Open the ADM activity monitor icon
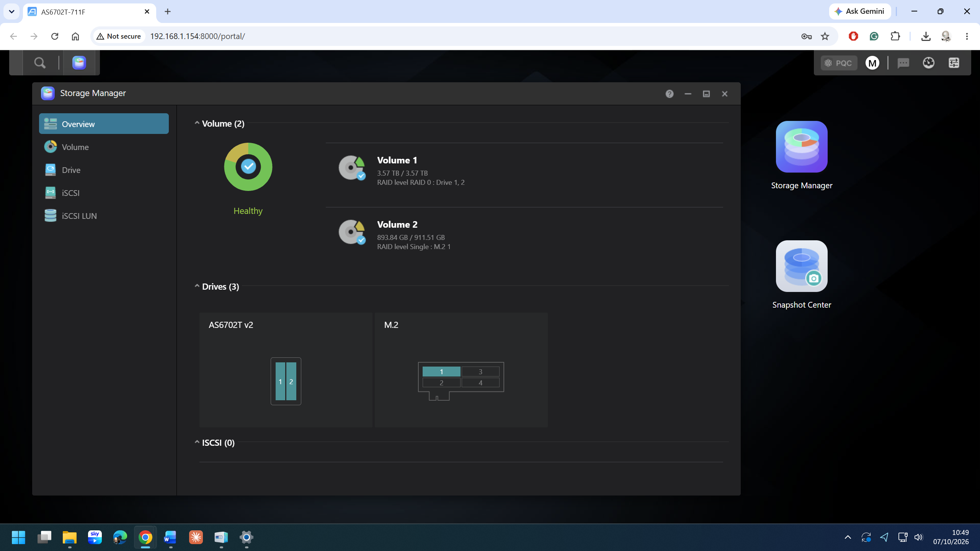The width and height of the screenshot is (980, 551). (x=929, y=63)
